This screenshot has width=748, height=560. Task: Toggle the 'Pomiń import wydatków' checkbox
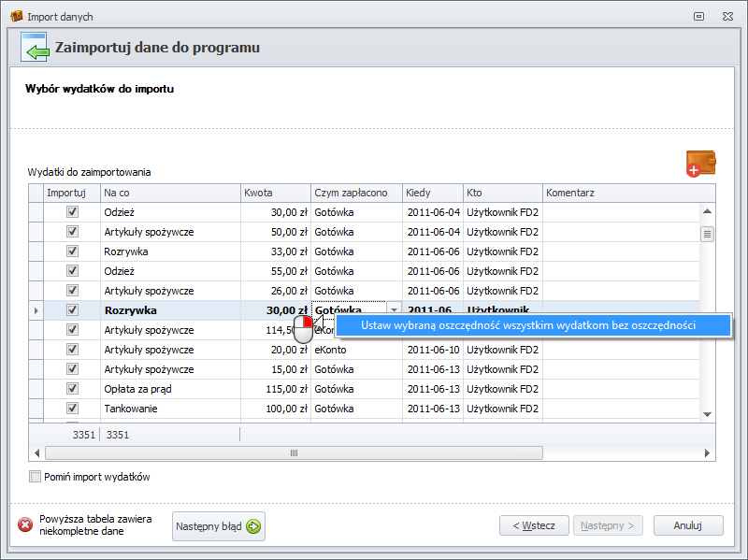tap(36, 477)
